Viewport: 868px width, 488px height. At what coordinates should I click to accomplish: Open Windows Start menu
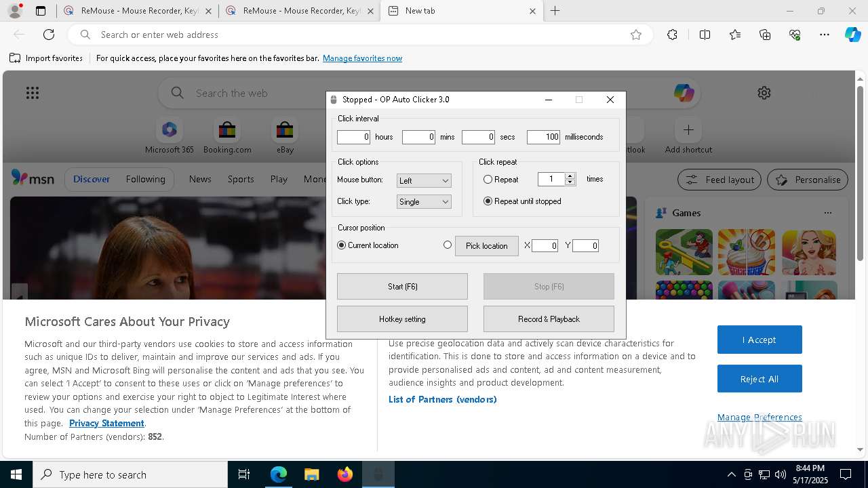pos(16,474)
